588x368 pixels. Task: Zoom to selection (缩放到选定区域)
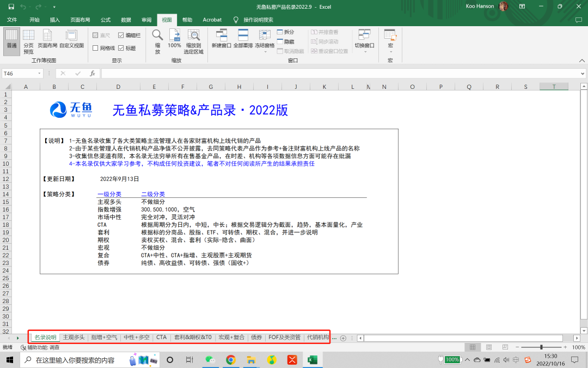(193, 41)
